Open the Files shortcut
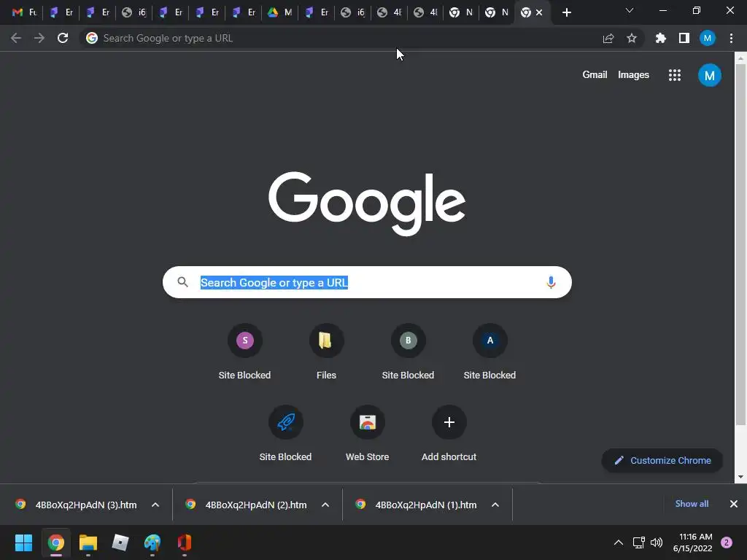 pyautogui.click(x=326, y=352)
